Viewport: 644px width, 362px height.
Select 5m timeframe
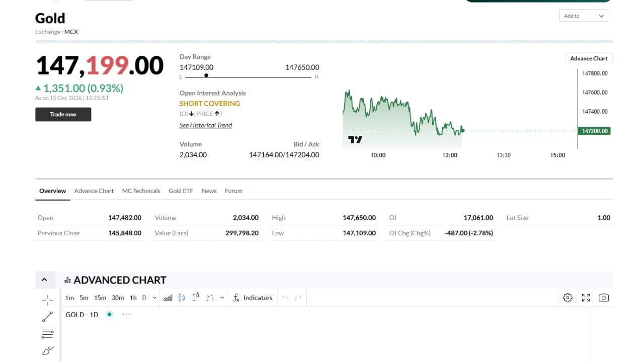[84, 298]
